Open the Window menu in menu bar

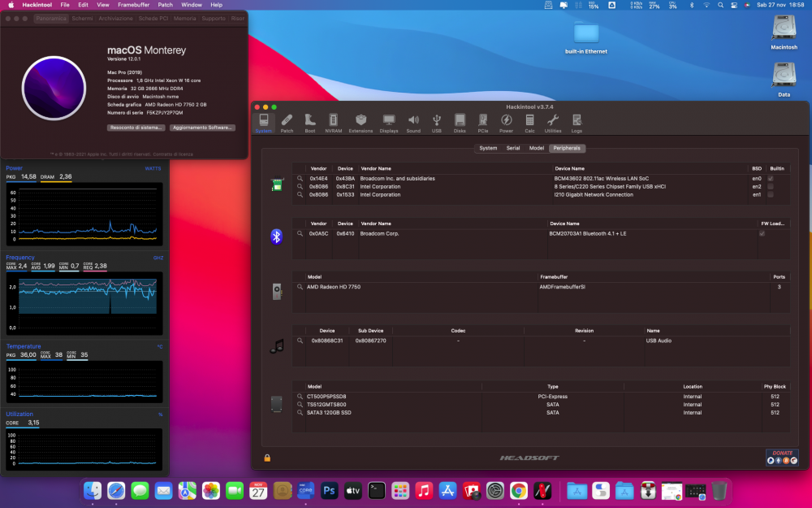point(192,5)
